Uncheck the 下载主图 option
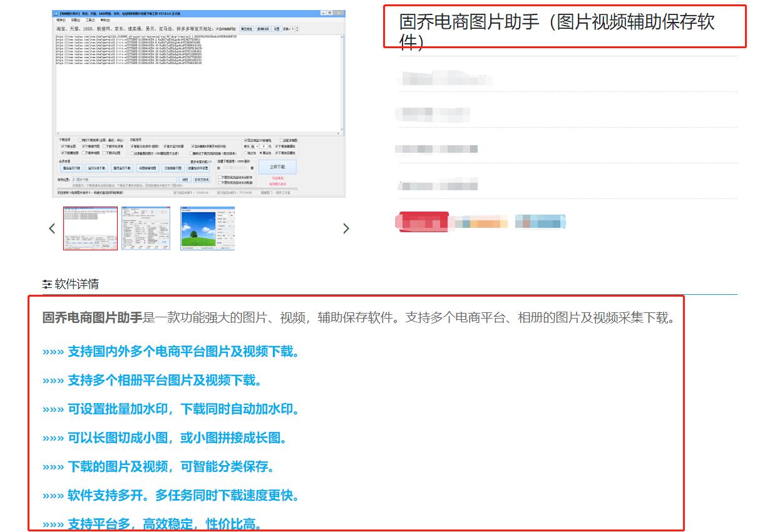The height and width of the screenshot is (532, 760). click(x=62, y=146)
